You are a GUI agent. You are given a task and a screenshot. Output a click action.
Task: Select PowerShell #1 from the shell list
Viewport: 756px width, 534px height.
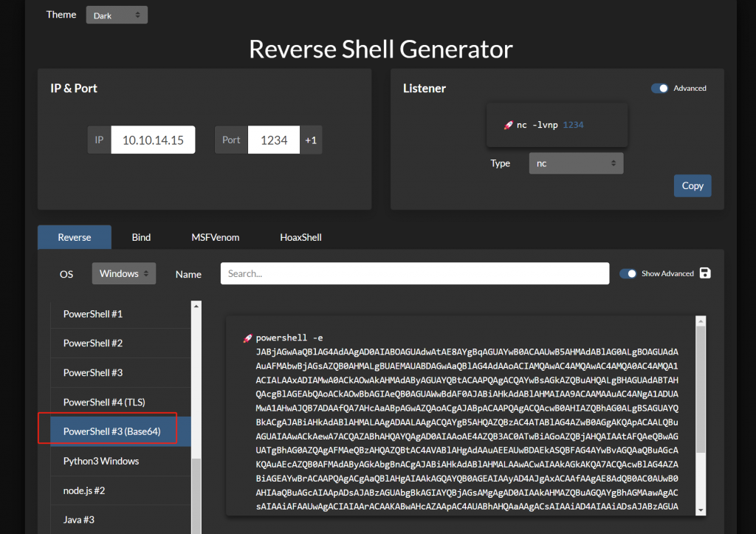coord(120,314)
